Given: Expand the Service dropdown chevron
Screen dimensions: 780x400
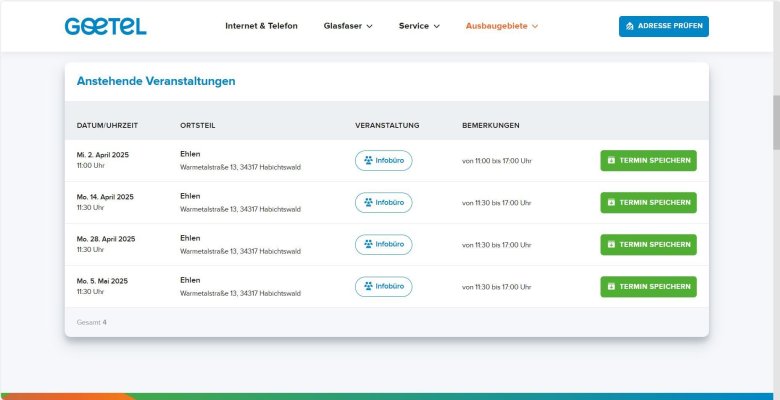Looking at the screenshot, I should (436, 26).
